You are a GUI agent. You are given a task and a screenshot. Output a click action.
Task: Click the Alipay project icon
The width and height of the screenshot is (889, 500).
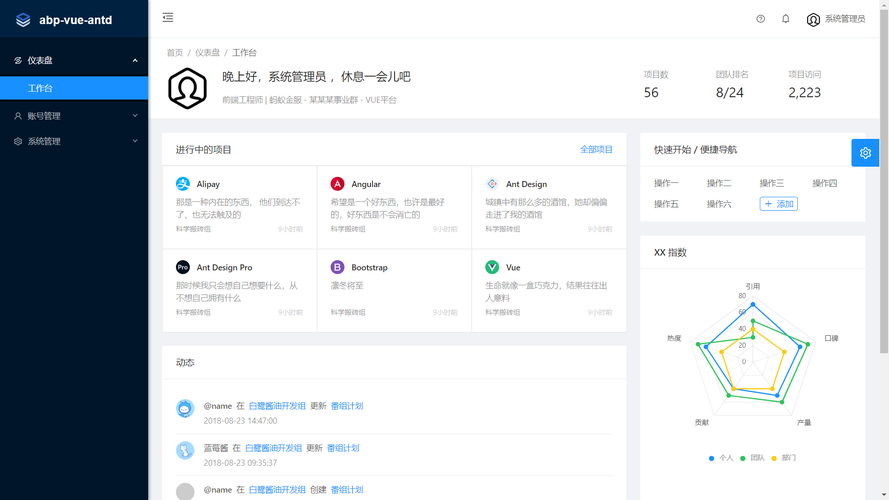coord(183,184)
